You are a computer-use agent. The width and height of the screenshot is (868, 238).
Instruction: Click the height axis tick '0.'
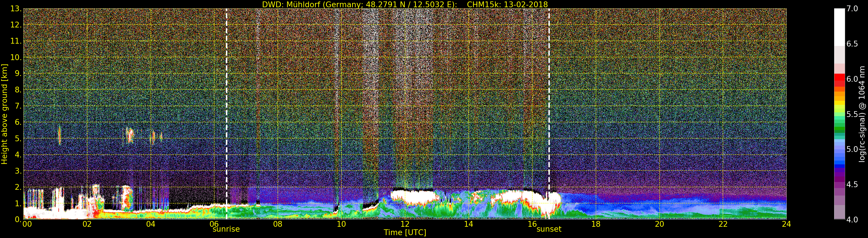[18, 220]
